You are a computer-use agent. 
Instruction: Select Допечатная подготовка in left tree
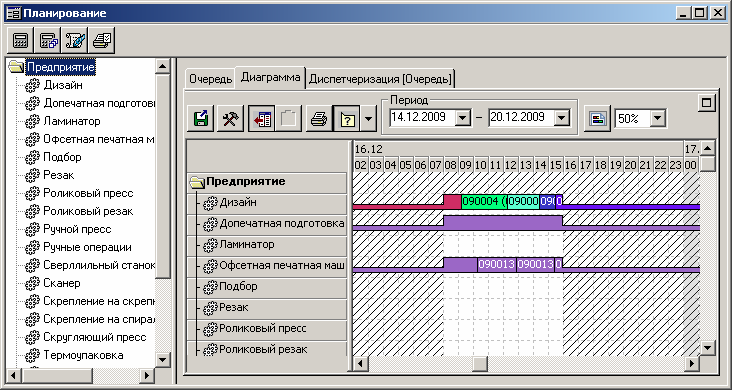tap(99, 103)
